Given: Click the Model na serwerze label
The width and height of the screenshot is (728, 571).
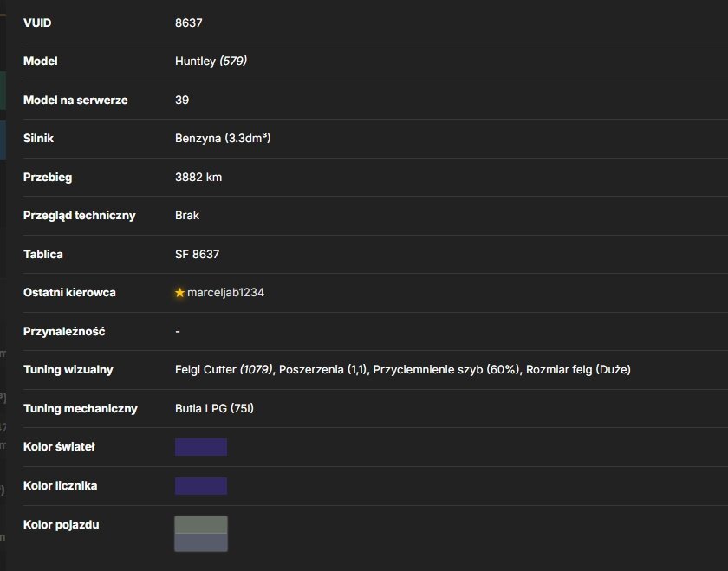Looking at the screenshot, I should click(75, 100).
